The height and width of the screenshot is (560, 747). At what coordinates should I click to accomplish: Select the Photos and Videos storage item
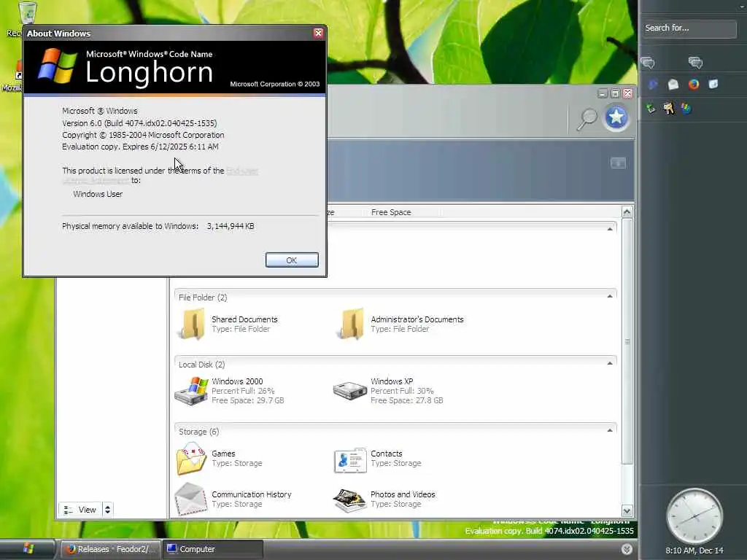coord(384,499)
